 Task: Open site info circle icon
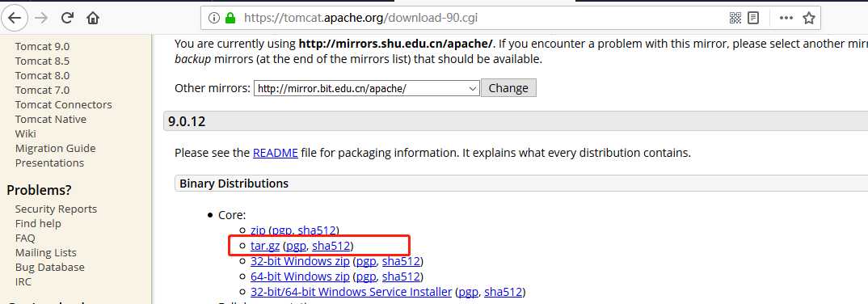pos(213,19)
